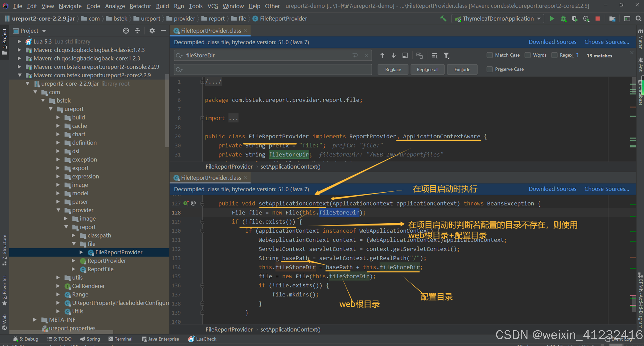This screenshot has height=346, width=644.
Task: Enable the Preserve Case checkbox
Action: (x=490, y=69)
